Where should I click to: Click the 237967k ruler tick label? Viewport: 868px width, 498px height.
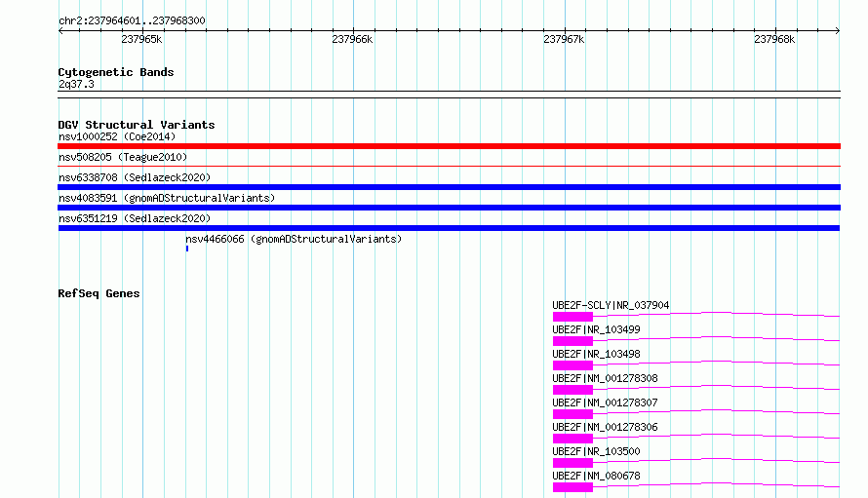[x=564, y=39]
